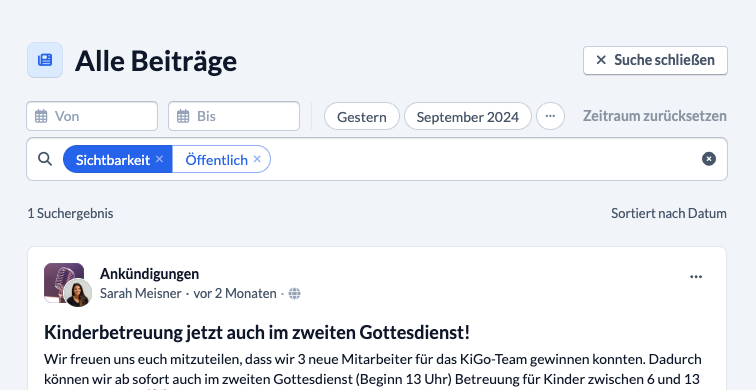756x390 pixels.
Task: Open the post's three-dot options menu
Action: (x=696, y=277)
